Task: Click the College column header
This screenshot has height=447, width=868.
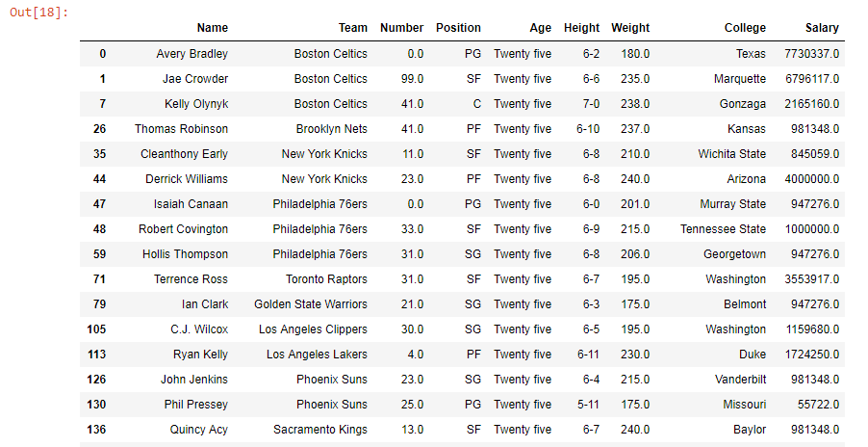Action: pyautogui.click(x=745, y=28)
